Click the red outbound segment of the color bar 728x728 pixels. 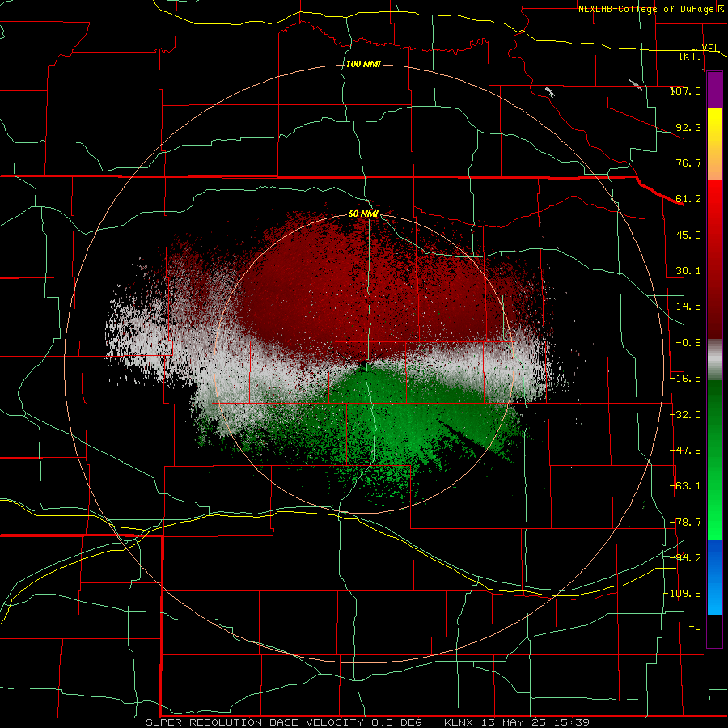714,259
